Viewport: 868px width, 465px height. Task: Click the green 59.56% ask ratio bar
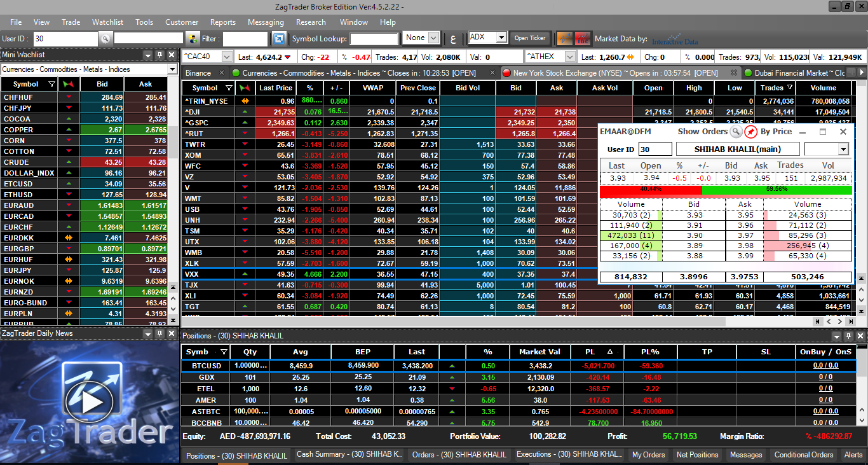(777, 190)
